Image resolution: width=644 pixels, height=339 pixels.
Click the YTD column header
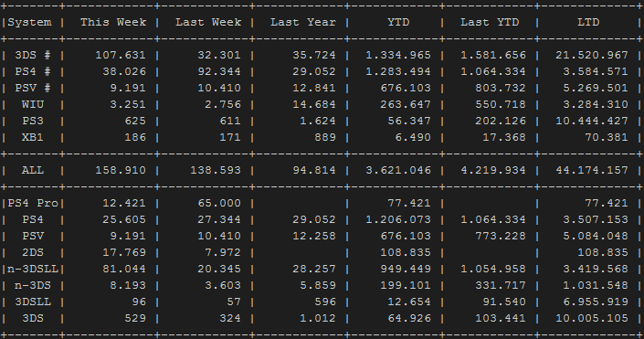click(x=398, y=22)
